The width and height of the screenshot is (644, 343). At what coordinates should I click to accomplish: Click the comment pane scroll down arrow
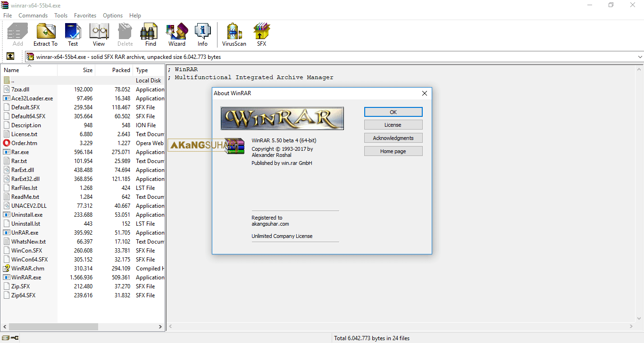(x=640, y=318)
